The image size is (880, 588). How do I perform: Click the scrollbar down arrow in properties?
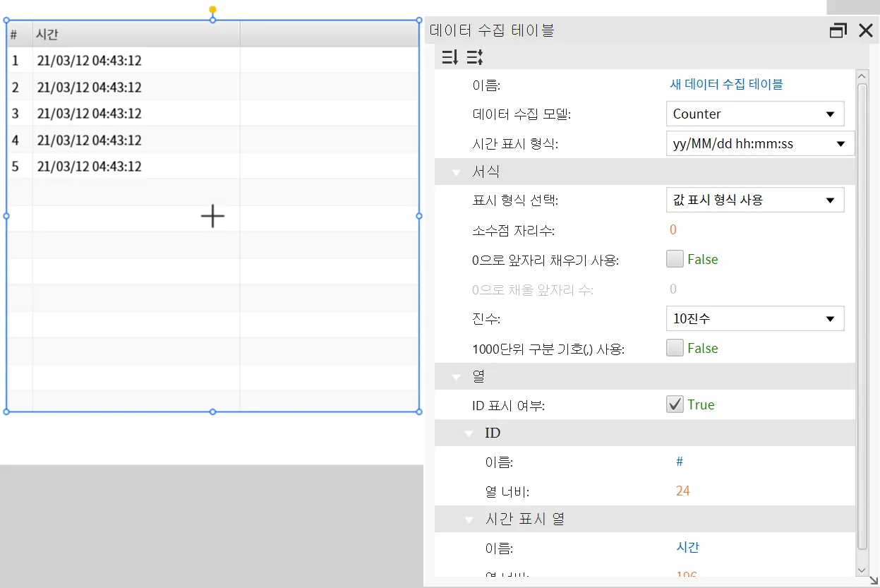point(862,569)
